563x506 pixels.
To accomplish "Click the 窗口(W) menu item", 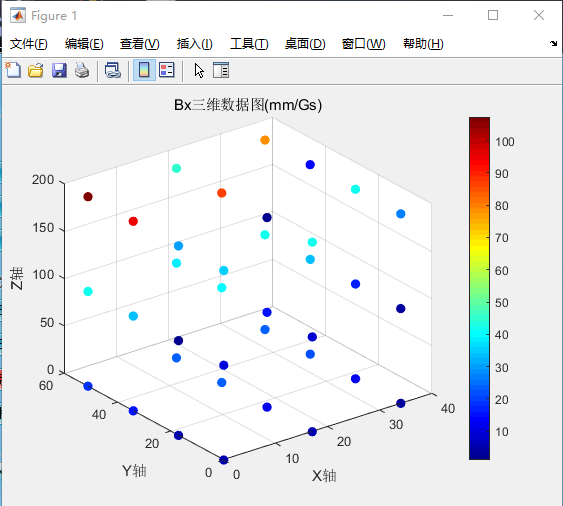I will click(x=363, y=44).
